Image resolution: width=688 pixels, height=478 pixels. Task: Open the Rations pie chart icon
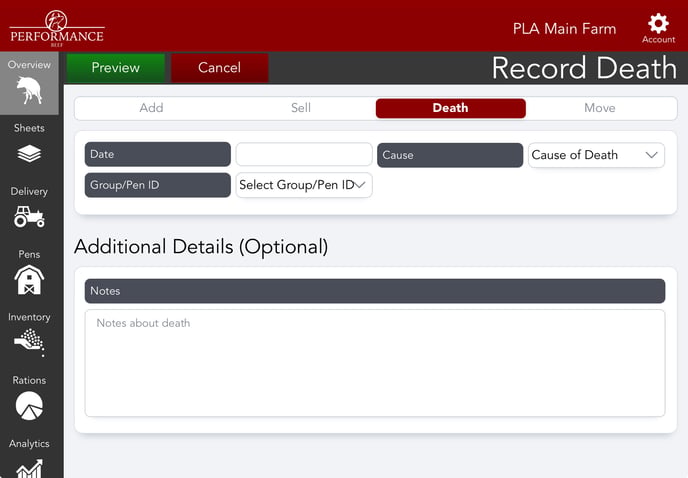pyautogui.click(x=30, y=405)
